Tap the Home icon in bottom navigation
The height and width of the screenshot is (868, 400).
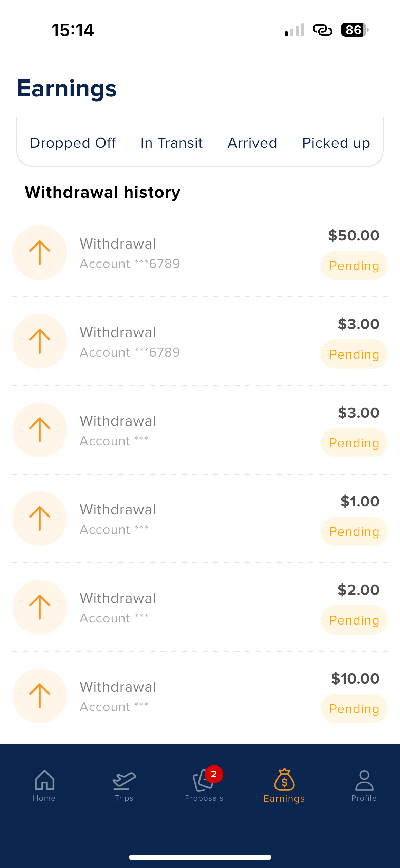coord(44,780)
